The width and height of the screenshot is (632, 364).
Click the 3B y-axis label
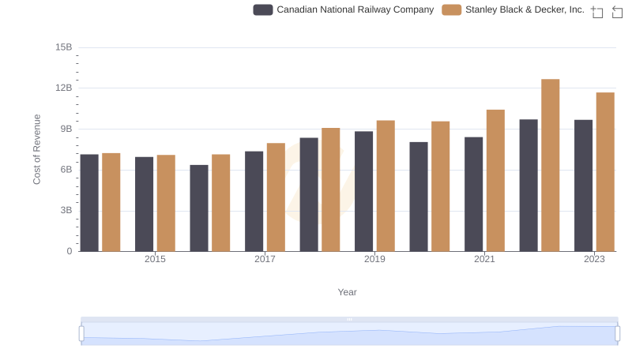tap(66, 210)
